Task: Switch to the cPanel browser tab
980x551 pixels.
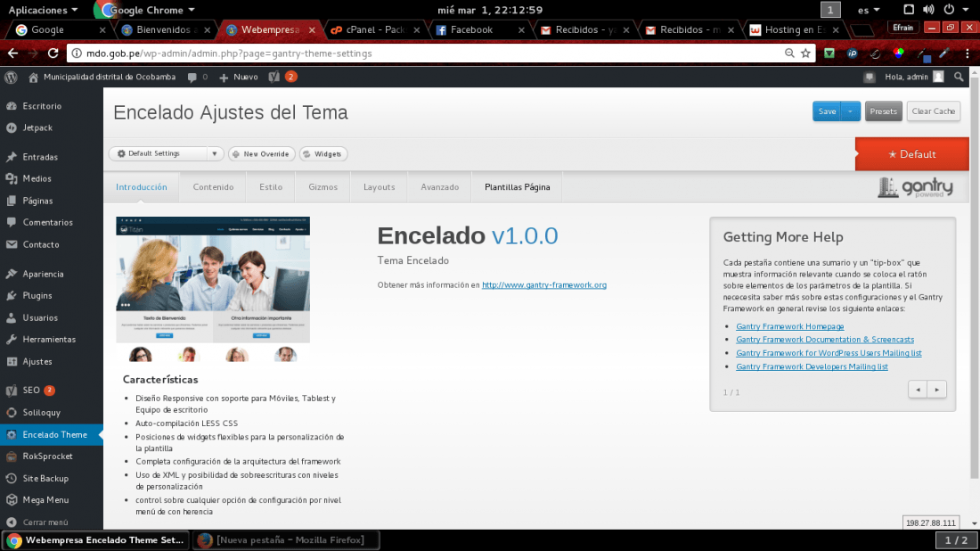Action: coord(377,29)
